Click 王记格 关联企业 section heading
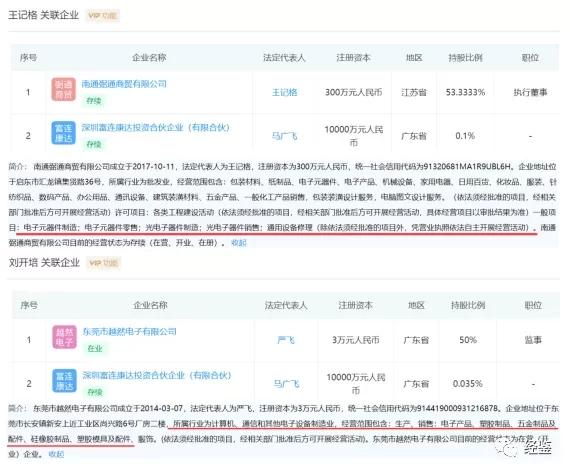 pyautogui.click(x=44, y=15)
